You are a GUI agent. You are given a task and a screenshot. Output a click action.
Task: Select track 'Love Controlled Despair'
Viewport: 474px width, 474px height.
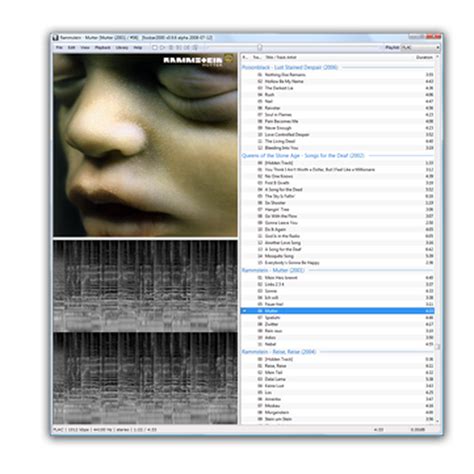click(x=337, y=135)
